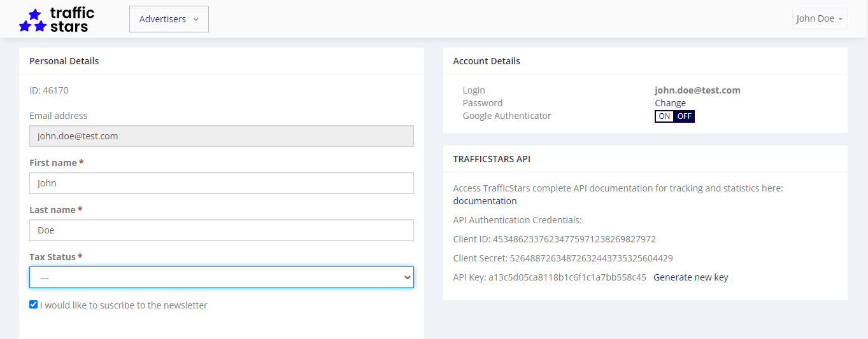This screenshot has height=339, width=868.
Task: Click Generate new key
Action: 690,277
